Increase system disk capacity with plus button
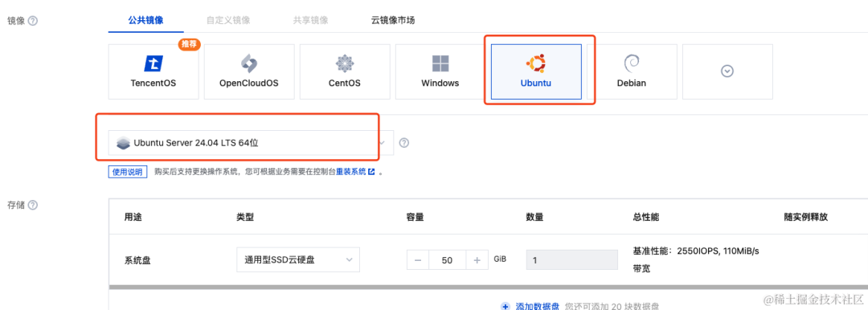868x310 pixels. point(477,259)
